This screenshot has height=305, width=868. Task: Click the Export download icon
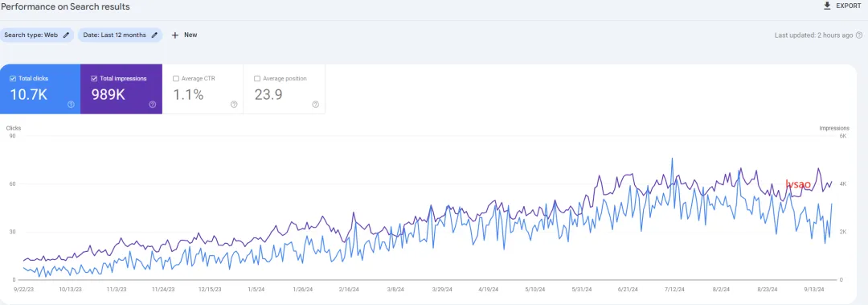coord(827,6)
